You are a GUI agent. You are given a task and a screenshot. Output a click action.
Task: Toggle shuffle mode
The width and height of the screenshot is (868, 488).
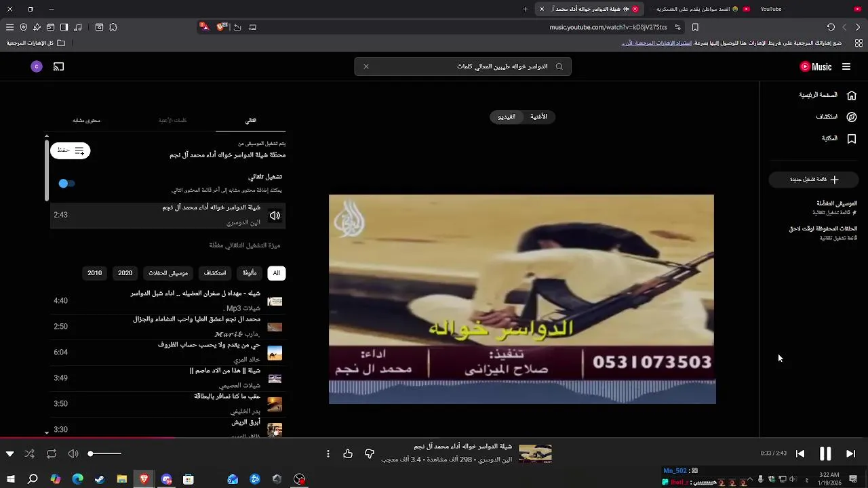[x=29, y=453]
